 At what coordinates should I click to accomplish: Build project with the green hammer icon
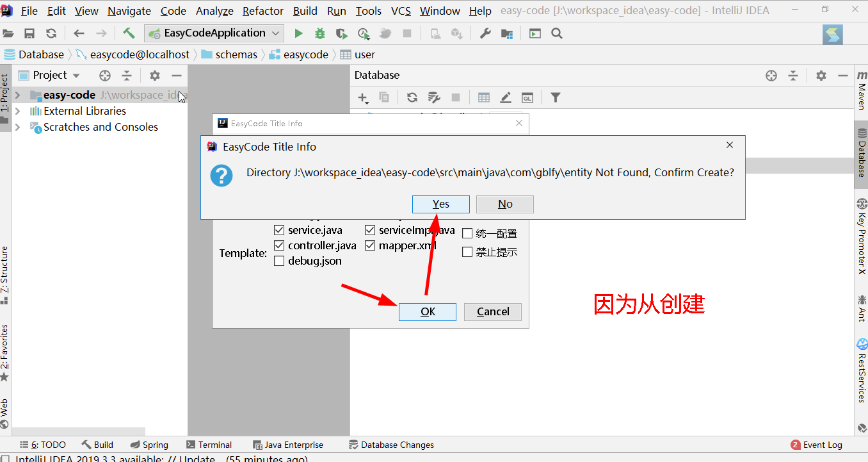(x=129, y=33)
